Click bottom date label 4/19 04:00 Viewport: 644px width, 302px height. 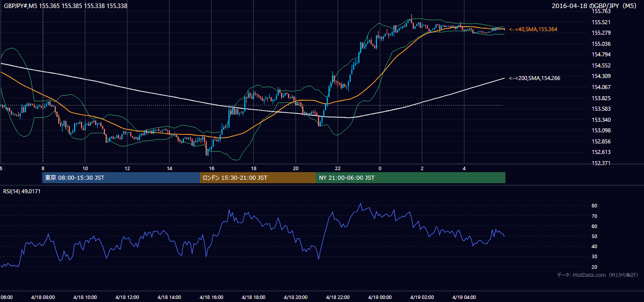click(x=464, y=297)
